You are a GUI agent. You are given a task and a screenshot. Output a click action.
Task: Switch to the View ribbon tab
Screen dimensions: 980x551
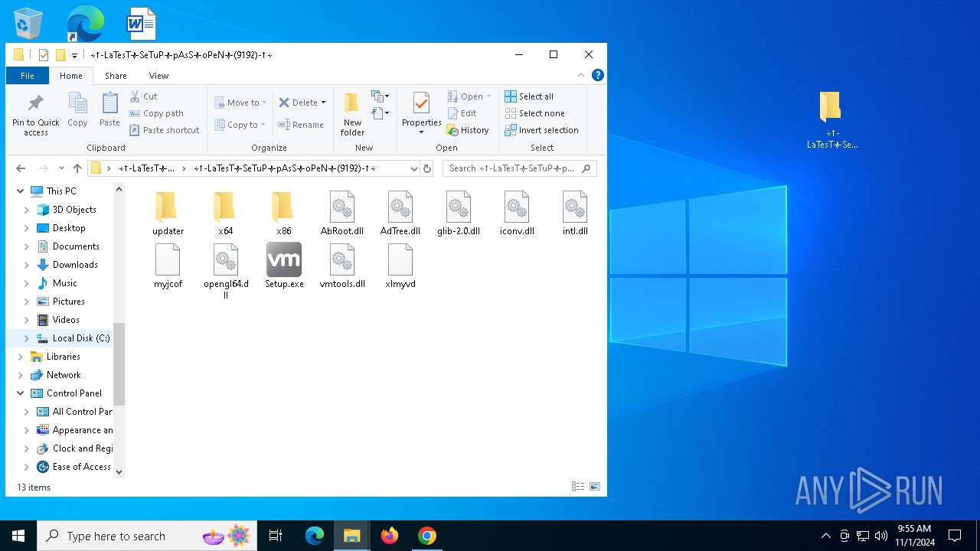pyautogui.click(x=158, y=76)
